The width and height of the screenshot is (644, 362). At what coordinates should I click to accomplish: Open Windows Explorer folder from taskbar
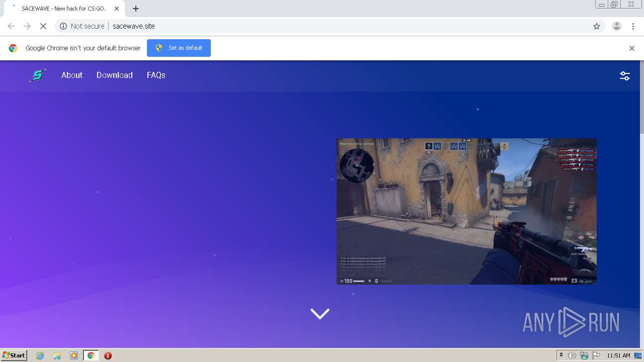(57, 355)
